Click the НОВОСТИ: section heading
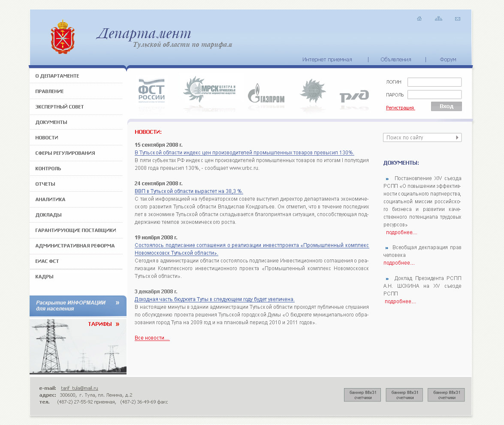The height and width of the screenshot is (425, 504). [148, 132]
